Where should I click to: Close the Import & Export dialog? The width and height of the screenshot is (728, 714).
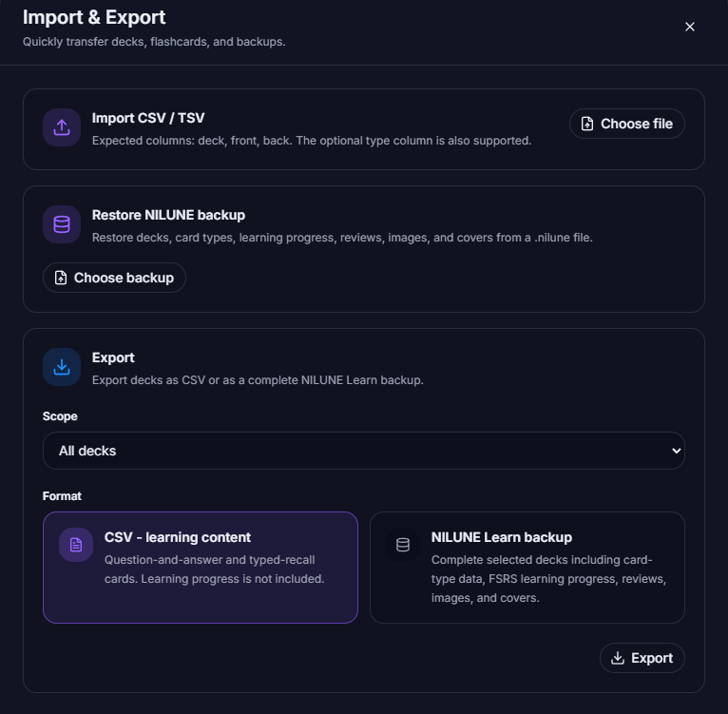click(689, 27)
